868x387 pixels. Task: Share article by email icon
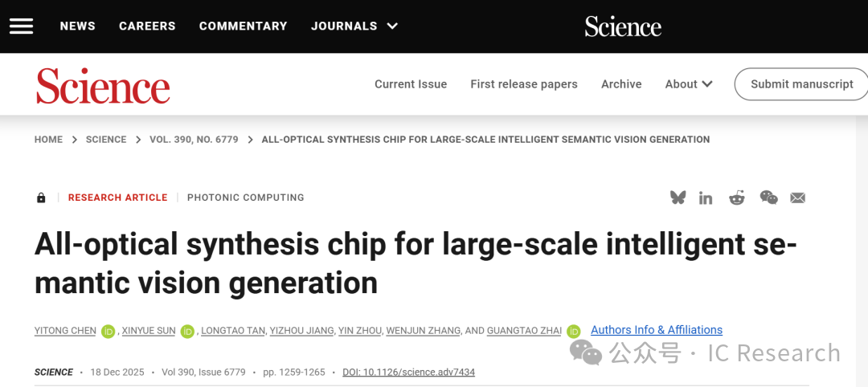click(x=797, y=198)
